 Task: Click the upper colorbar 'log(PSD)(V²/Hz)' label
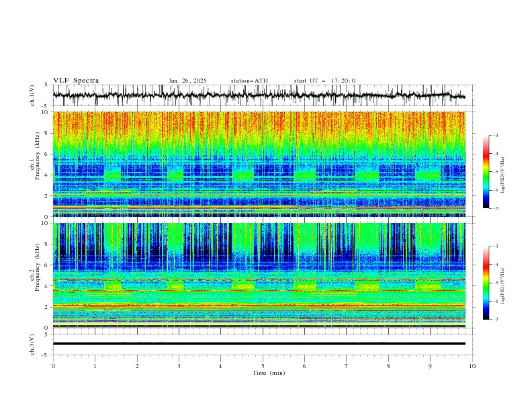(503, 175)
